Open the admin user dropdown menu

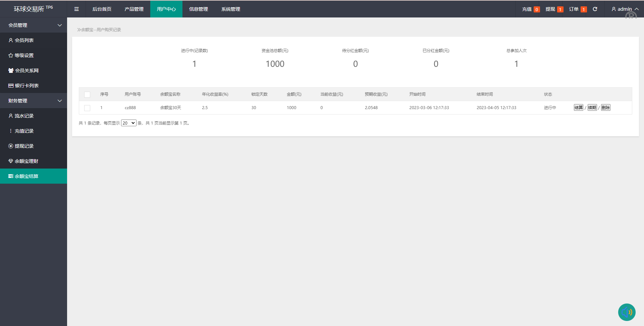pyautogui.click(x=625, y=9)
